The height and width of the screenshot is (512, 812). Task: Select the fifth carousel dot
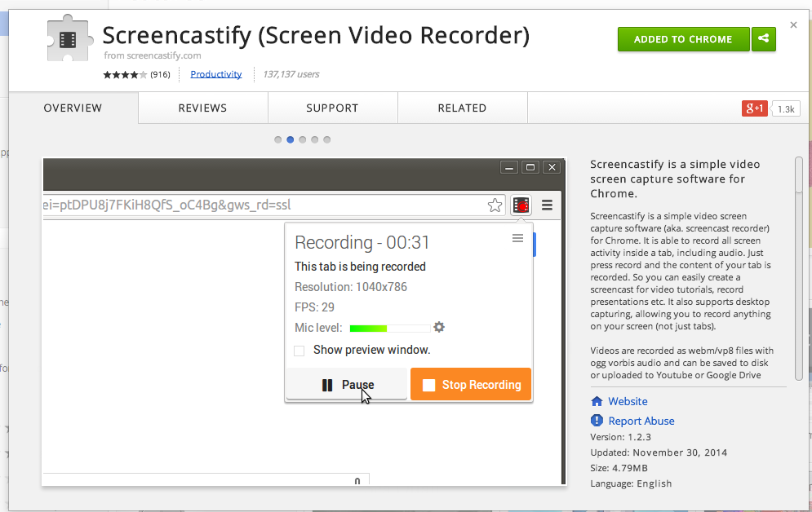[326, 139]
